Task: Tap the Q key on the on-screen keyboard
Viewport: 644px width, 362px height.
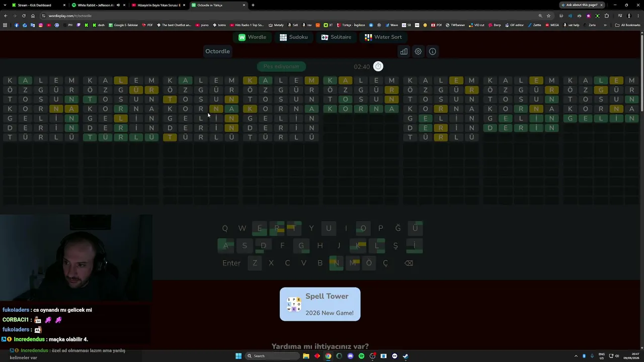Action: click(x=225, y=228)
